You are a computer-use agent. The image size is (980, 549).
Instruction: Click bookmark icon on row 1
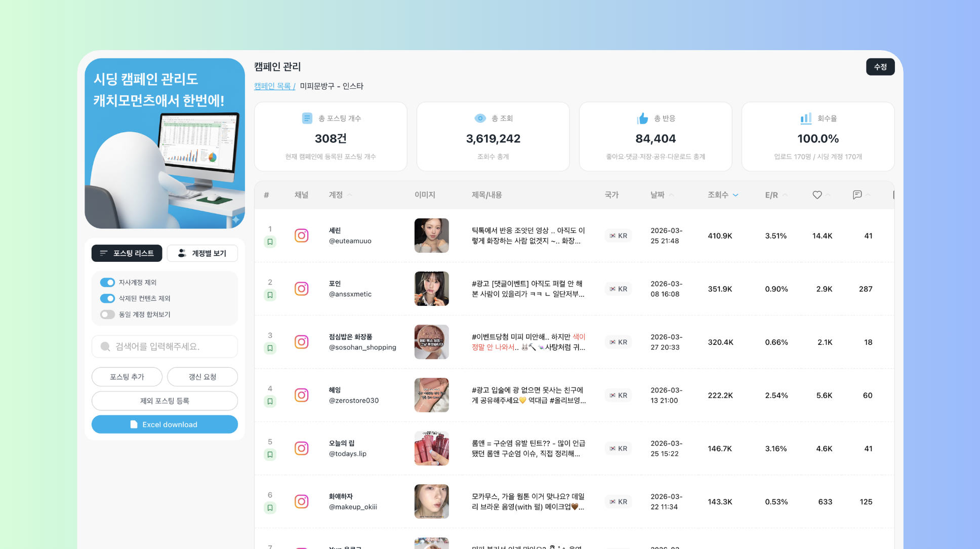pos(270,242)
